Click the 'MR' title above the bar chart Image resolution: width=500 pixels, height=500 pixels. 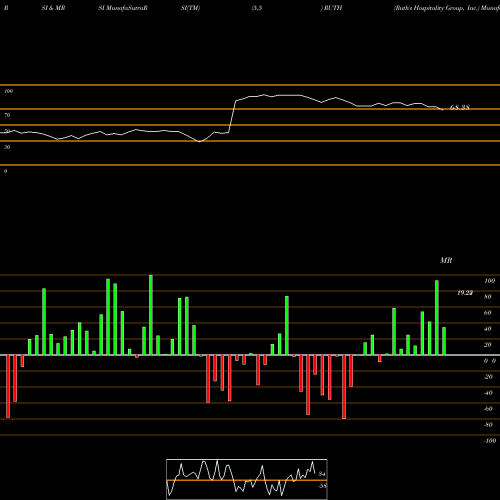point(446,260)
